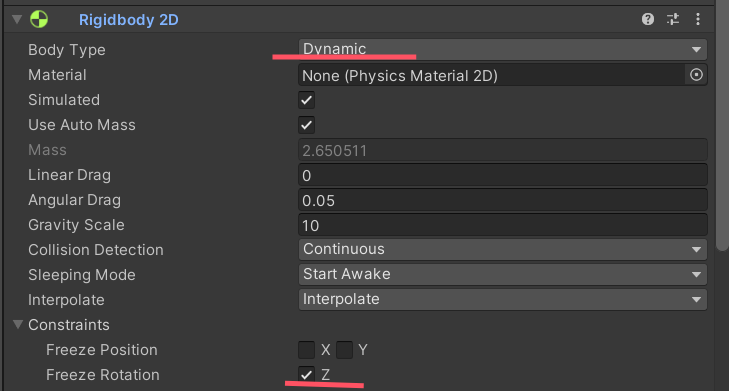The width and height of the screenshot is (729, 391).
Task: Open the Collision Detection dropdown
Action: point(503,249)
